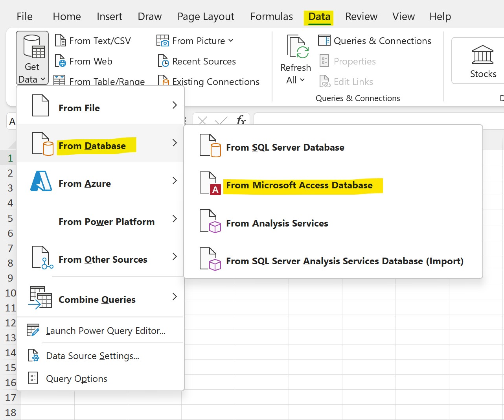Viewport: 504px width, 420px height.
Task: Switch to the Formulas ribbon tab
Action: (x=271, y=17)
